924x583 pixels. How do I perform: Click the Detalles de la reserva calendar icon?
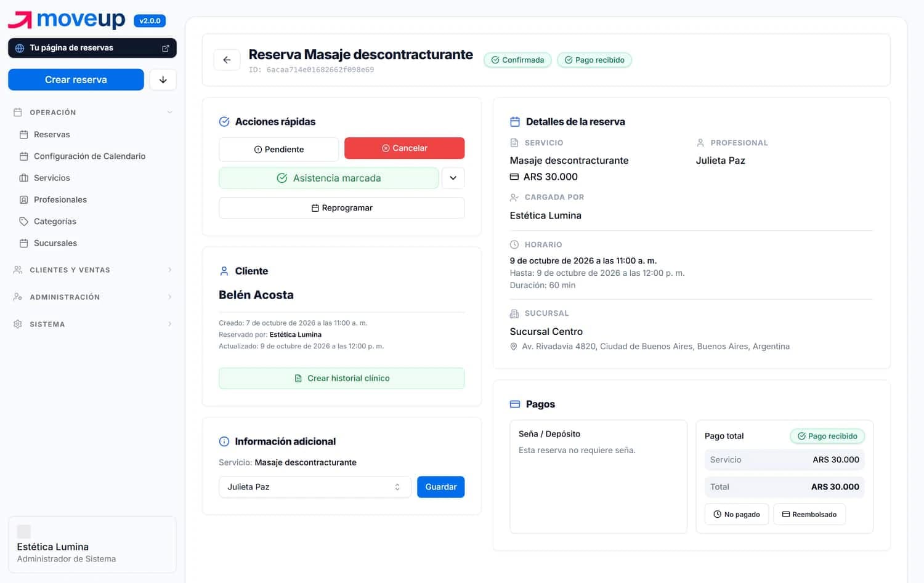pyautogui.click(x=515, y=122)
